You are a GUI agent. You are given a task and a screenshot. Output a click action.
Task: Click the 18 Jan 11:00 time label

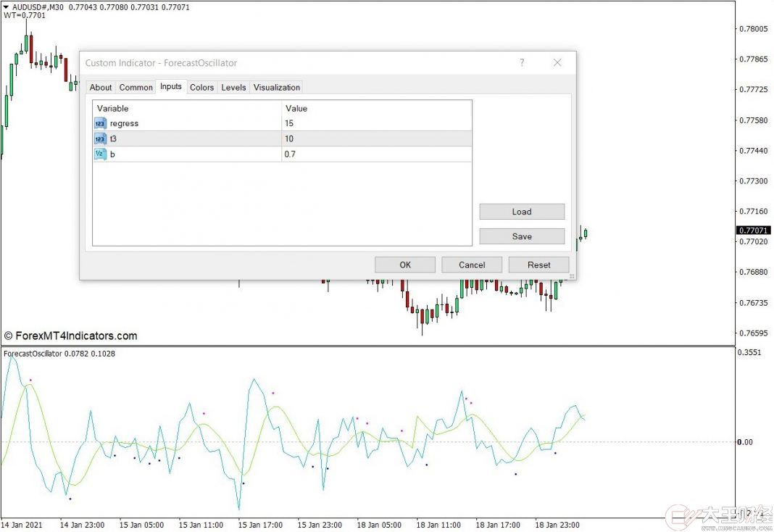(x=438, y=525)
